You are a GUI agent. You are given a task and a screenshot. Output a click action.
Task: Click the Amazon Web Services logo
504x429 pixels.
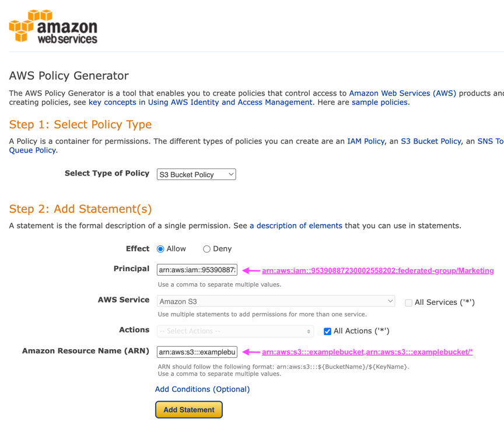[53, 27]
